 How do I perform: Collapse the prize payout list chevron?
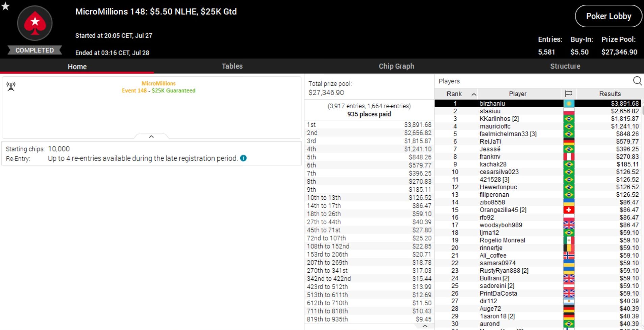[425, 326]
